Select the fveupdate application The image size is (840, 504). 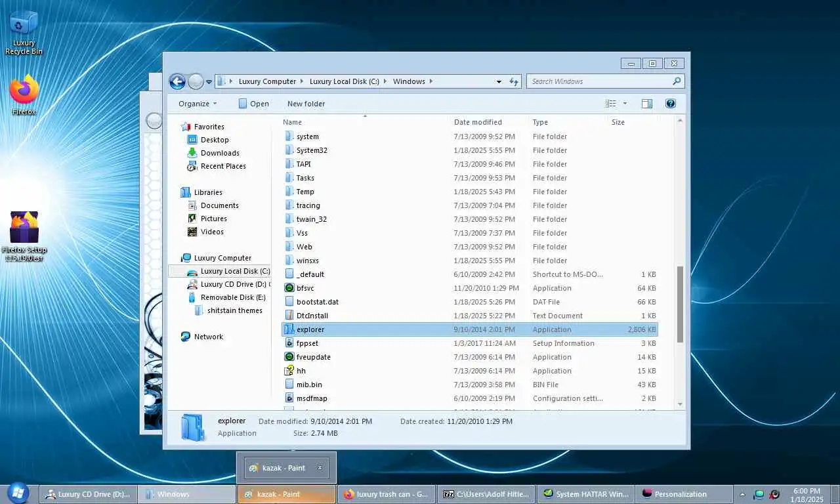(314, 357)
